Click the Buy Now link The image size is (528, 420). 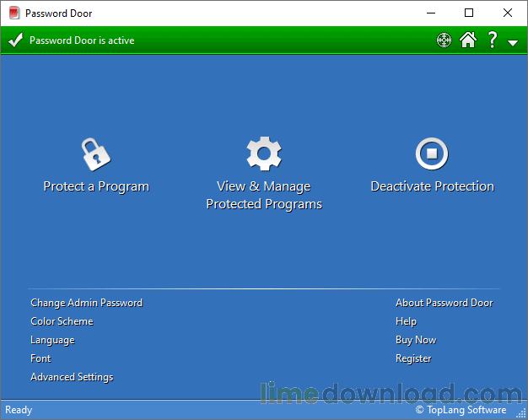416,340
